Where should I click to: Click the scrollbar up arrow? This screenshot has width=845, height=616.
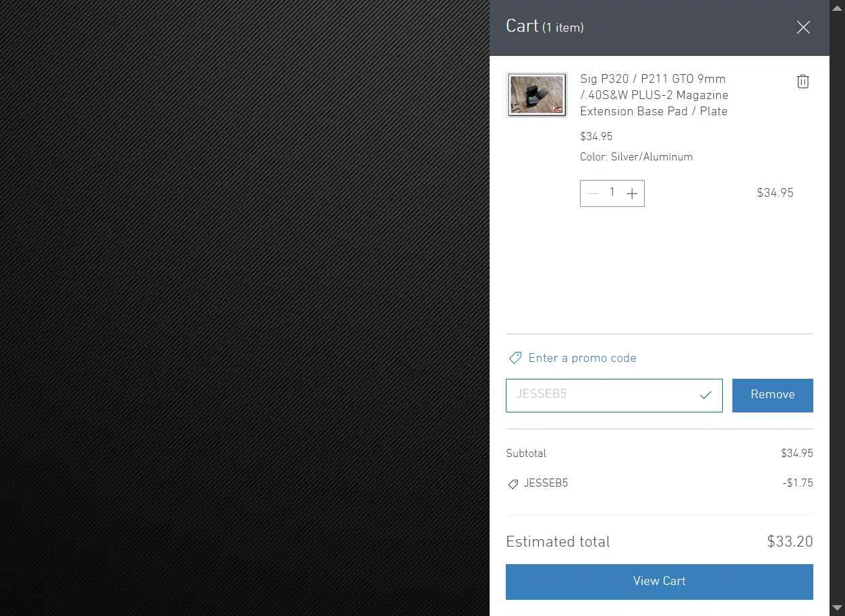point(837,7)
